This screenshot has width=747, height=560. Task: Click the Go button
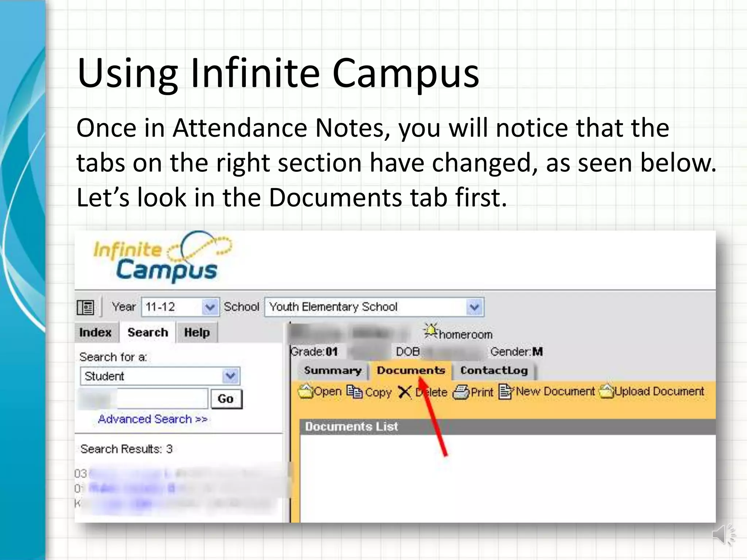(x=226, y=399)
